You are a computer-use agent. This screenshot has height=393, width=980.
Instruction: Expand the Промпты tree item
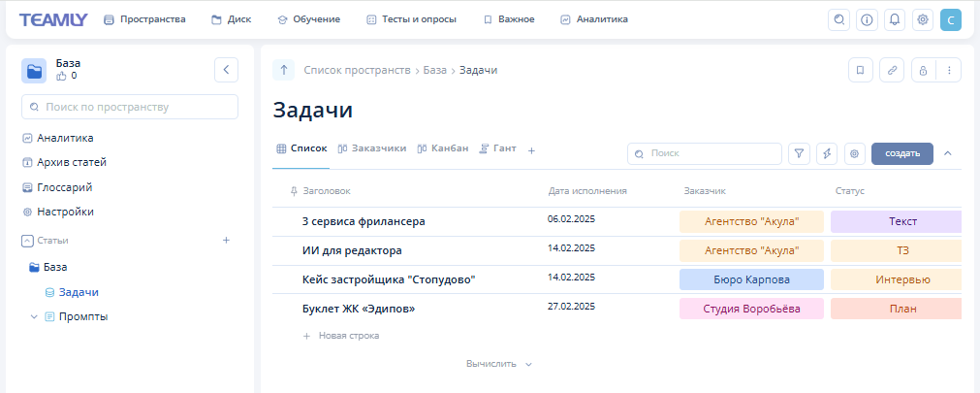click(35, 316)
